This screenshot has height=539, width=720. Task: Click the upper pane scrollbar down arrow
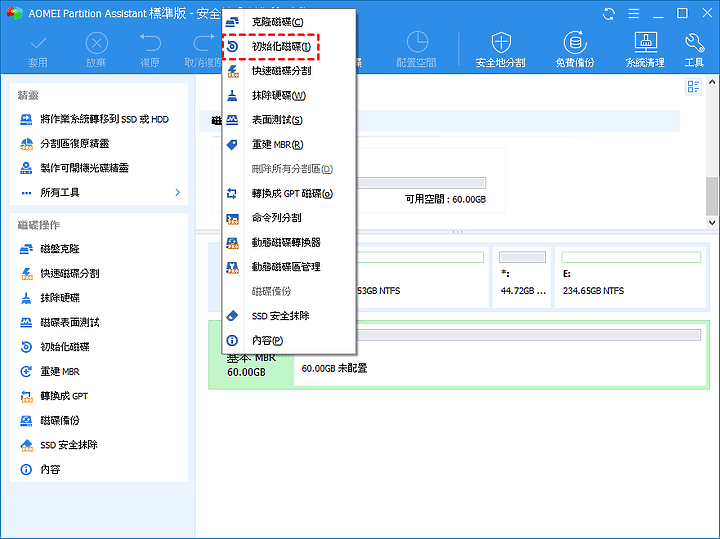tap(712, 223)
